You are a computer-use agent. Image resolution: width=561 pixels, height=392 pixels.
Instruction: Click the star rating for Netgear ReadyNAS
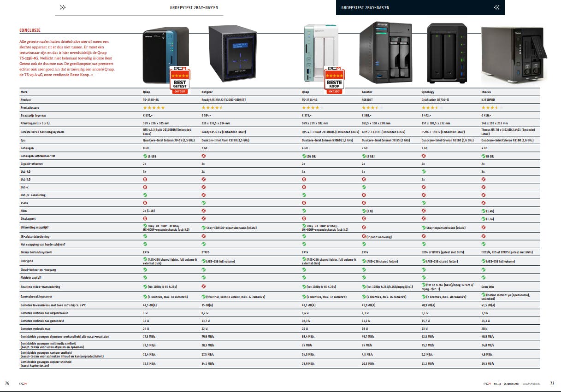tap(212, 107)
